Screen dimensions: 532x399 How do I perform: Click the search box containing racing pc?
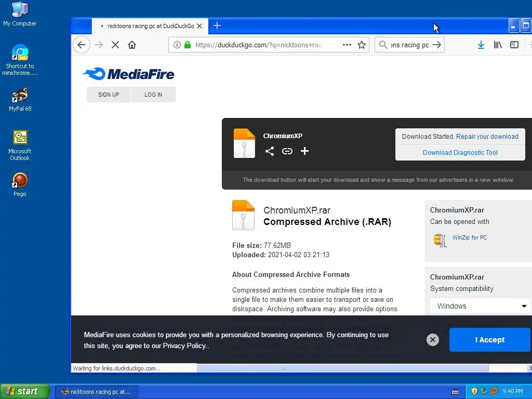pyautogui.click(x=409, y=45)
